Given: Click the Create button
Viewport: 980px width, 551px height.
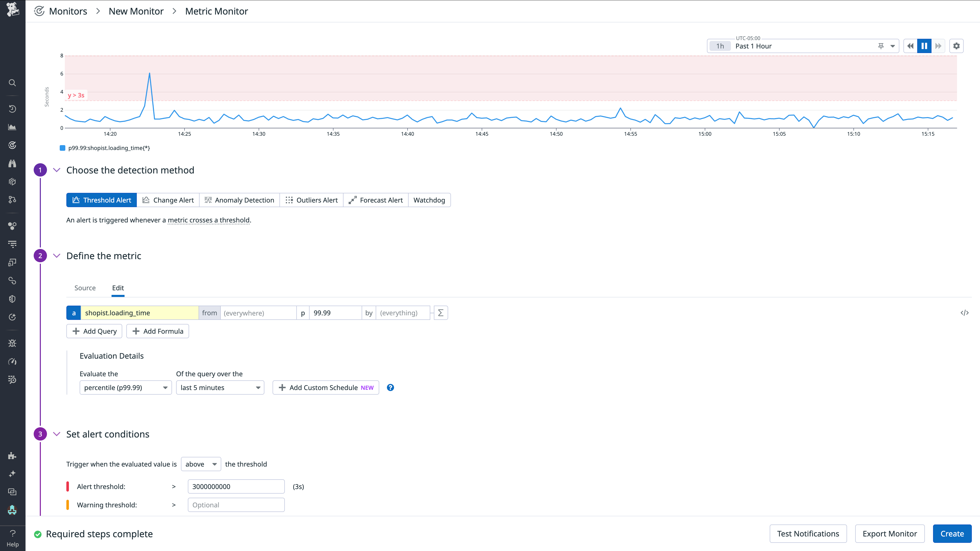Looking at the screenshot, I should pos(952,533).
